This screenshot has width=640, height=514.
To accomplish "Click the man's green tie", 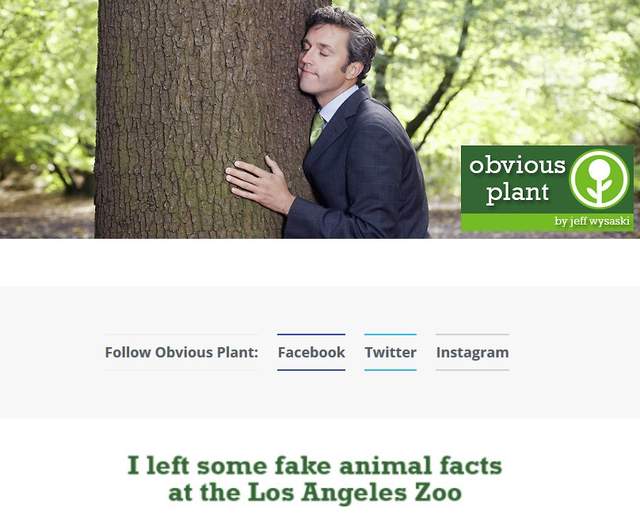I will 317,129.
